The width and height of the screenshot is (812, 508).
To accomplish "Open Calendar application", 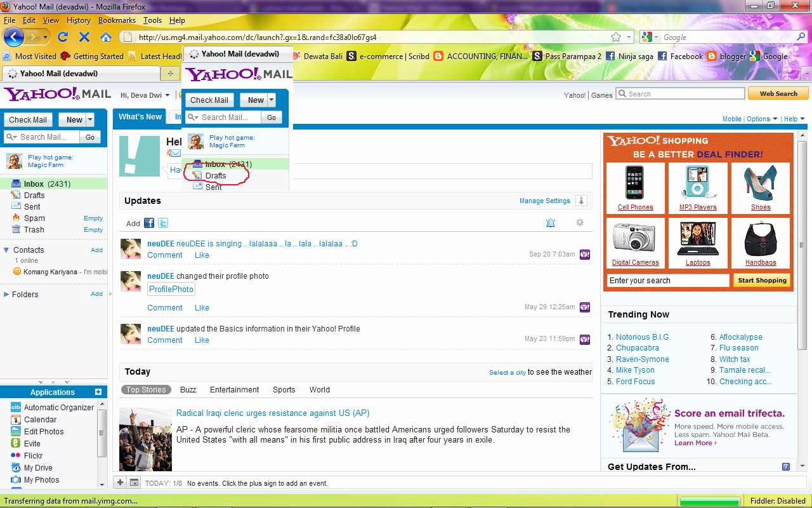I will coord(34,420).
